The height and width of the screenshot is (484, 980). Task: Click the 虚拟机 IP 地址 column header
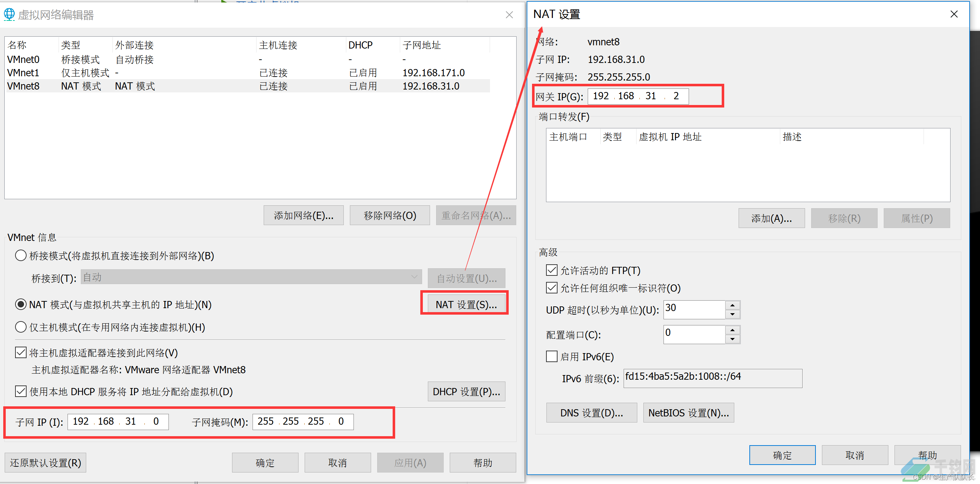708,137
